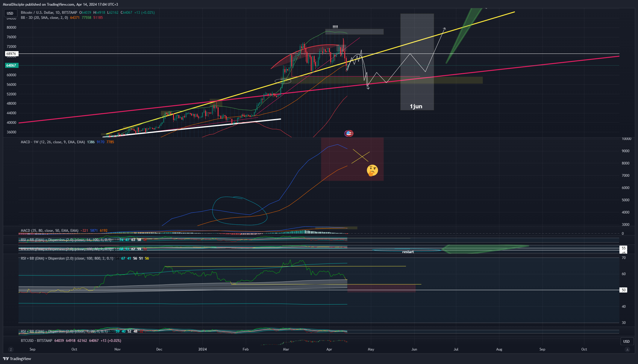Select the thinking-face emoji on MACD pane

click(x=372, y=170)
